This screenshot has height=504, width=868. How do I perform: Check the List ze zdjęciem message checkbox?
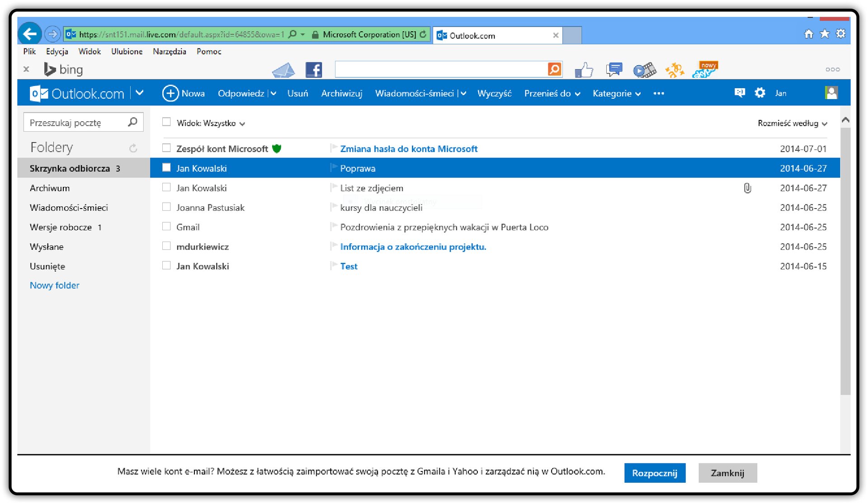(x=166, y=187)
